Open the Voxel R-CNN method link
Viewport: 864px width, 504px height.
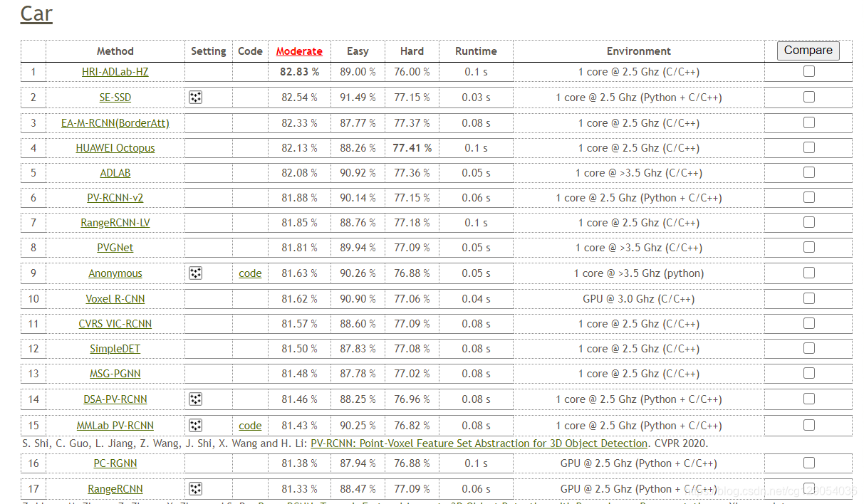tap(115, 299)
